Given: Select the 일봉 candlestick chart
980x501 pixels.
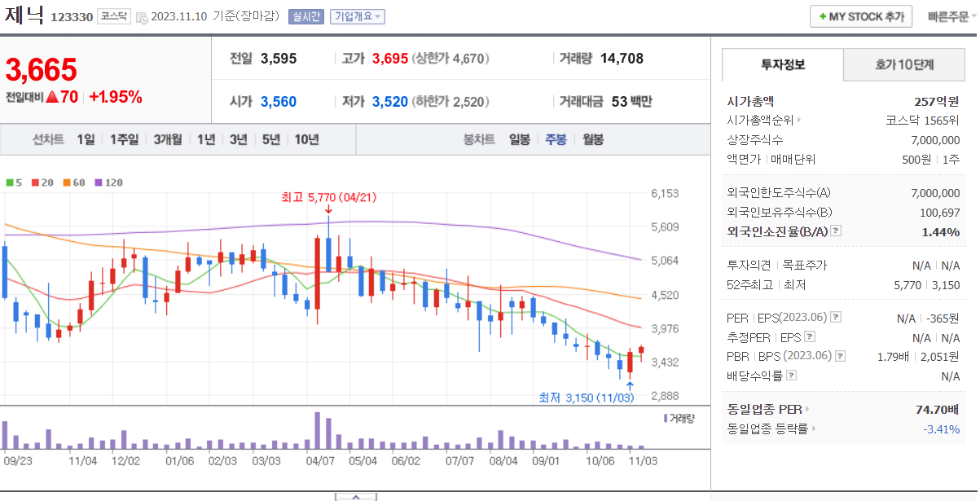Looking at the screenshot, I should pos(520,139).
